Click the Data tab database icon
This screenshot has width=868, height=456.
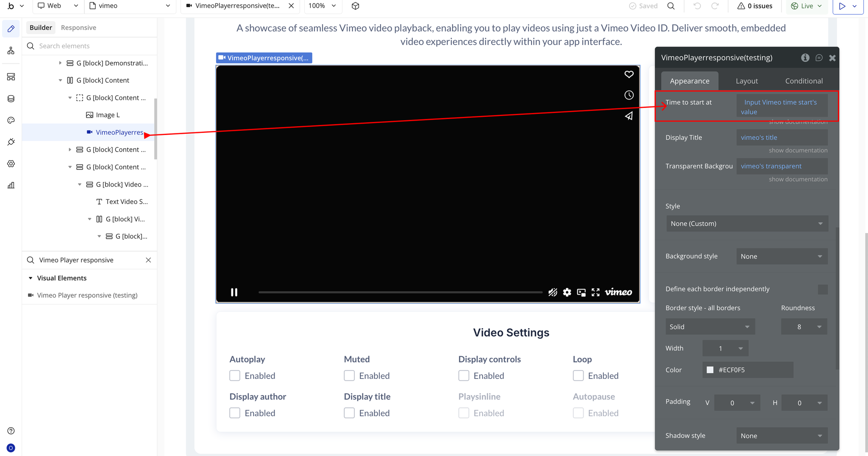(11, 99)
